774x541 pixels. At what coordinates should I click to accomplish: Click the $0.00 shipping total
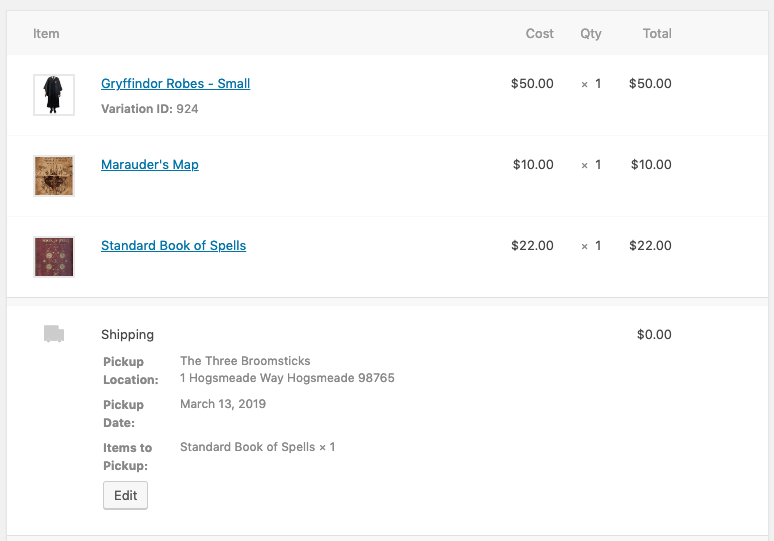point(654,335)
